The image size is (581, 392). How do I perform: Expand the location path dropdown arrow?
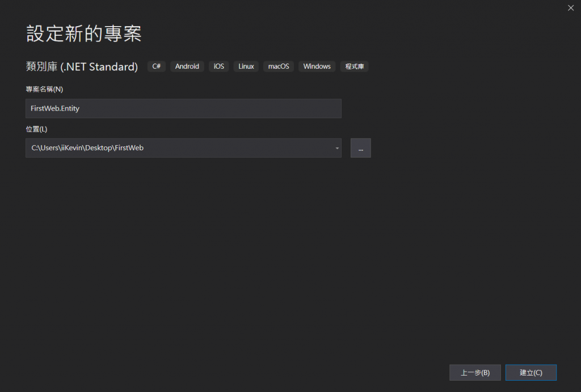[x=337, y=148]
